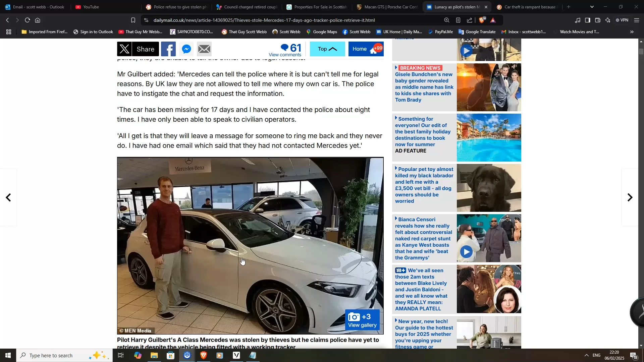Share article by email icon

pyautogui.click(x=204, y=49)
